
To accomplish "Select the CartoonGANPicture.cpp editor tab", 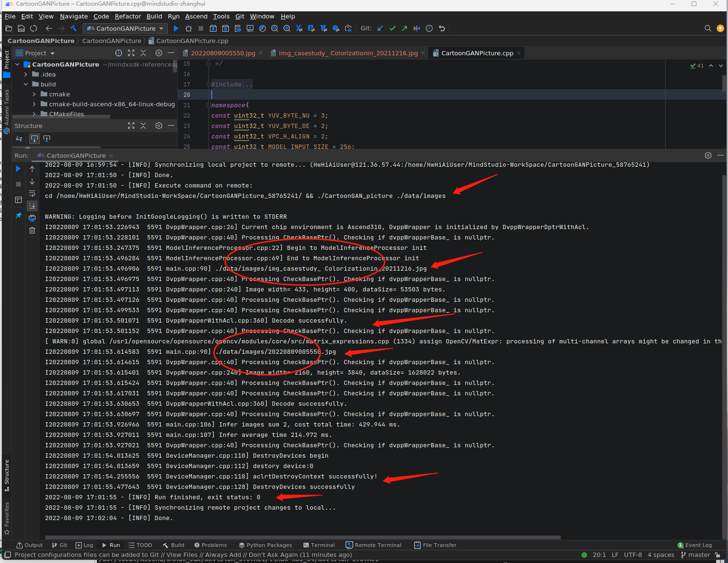I will coord(477,53).
